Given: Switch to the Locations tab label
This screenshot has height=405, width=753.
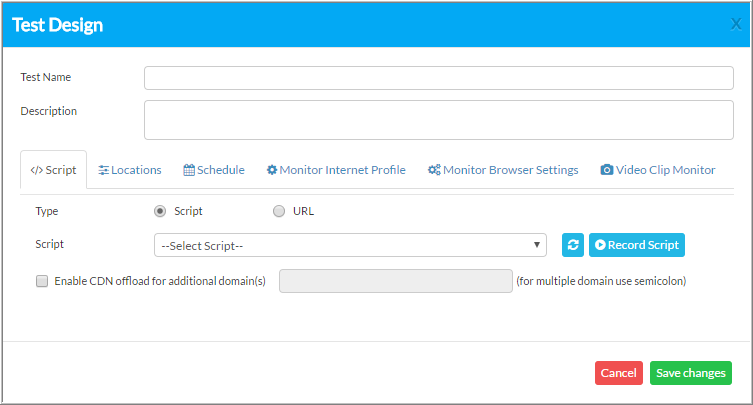Looking at the screenshot, I should [x=136, y=170].
